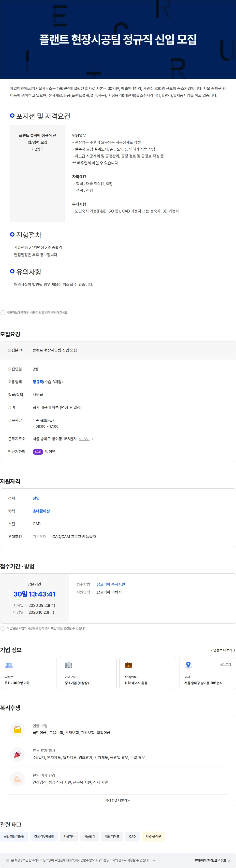Click the 2026.09.23(수) start date
Screen dimensions: 236x868
(x=42, y=606)
